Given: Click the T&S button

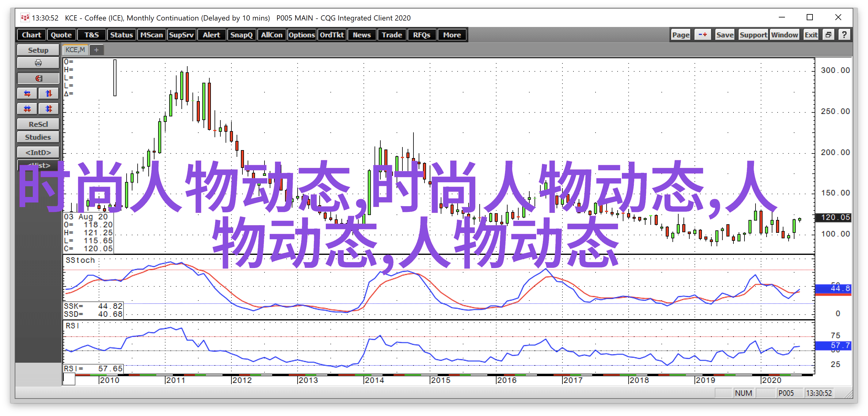Looking at the screenshot, I should coord(91,35).
